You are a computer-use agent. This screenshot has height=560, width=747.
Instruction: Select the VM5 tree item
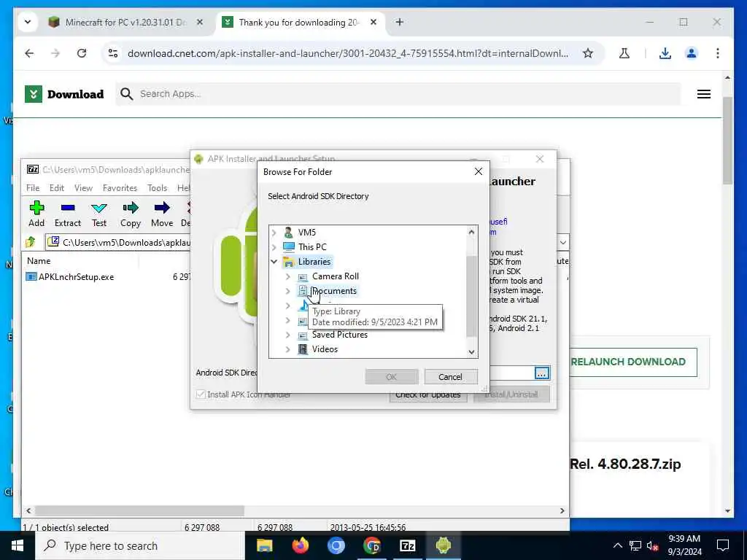307,233
